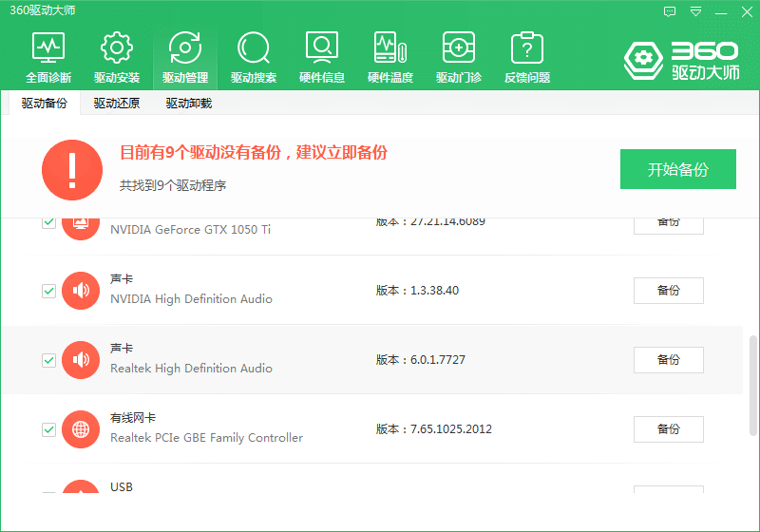Click 备份 for NVIDIA GeForce GTX 1050 Ti
This screenshot has height=532, width=760.
coord(669,226)
